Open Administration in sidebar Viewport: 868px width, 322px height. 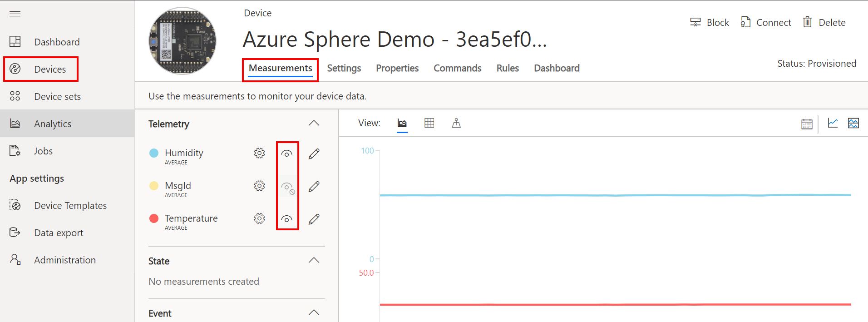pyautogui.click(x=65, y=260)
